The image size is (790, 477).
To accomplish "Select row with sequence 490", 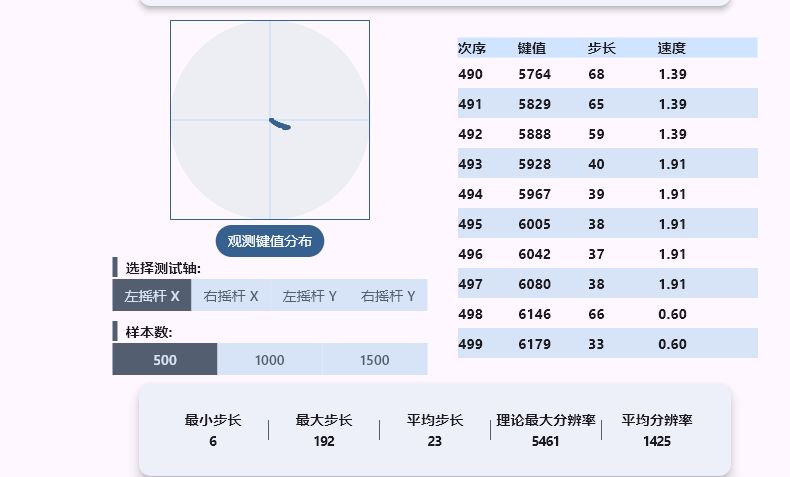I will tap(608, 74).
